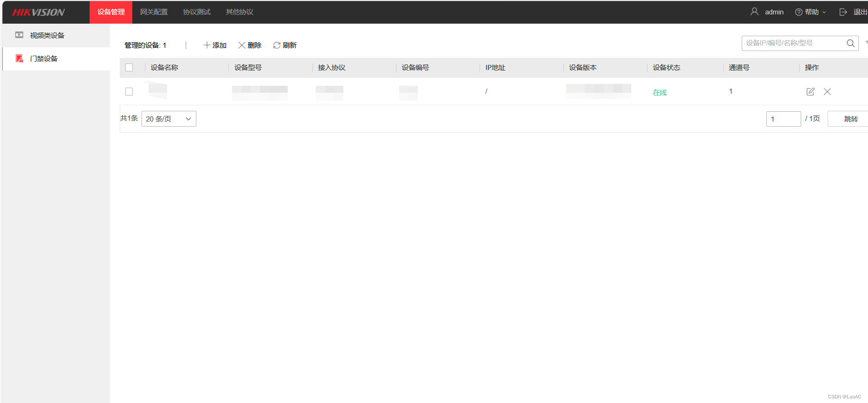Open the 20 条/页 page size dropdown
Viewport: 868px width, 403px height.
tap(169, 119)
